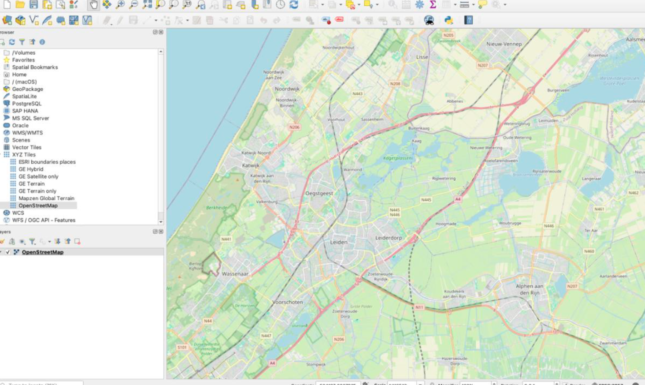This screenshot has height=385, width=645.
Task: Create a new GeoPackage layer
Action: tap(20, 20)
